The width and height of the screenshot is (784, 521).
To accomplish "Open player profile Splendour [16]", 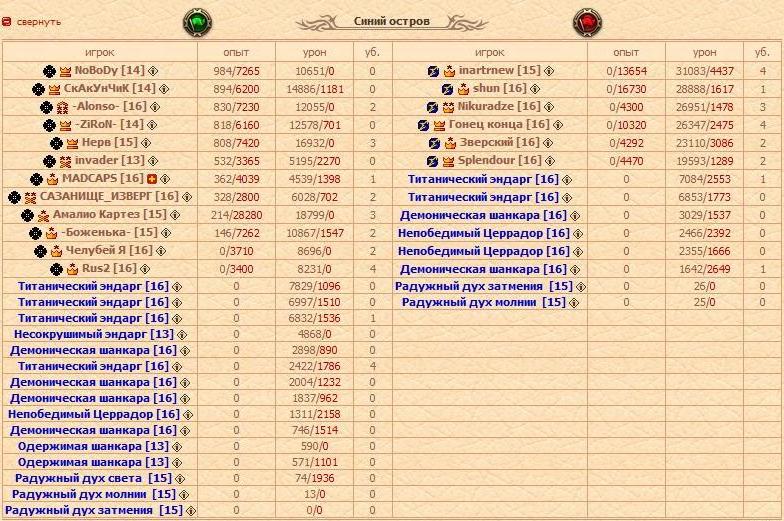I will [x=500, y=160].
